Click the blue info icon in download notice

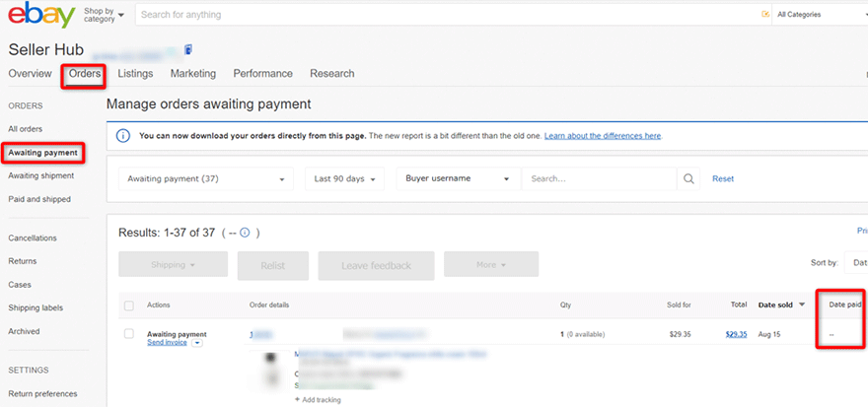coord(123,135)
